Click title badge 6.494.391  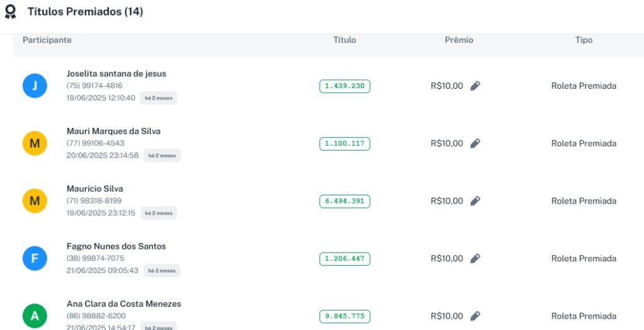click(x=345, y=202)
